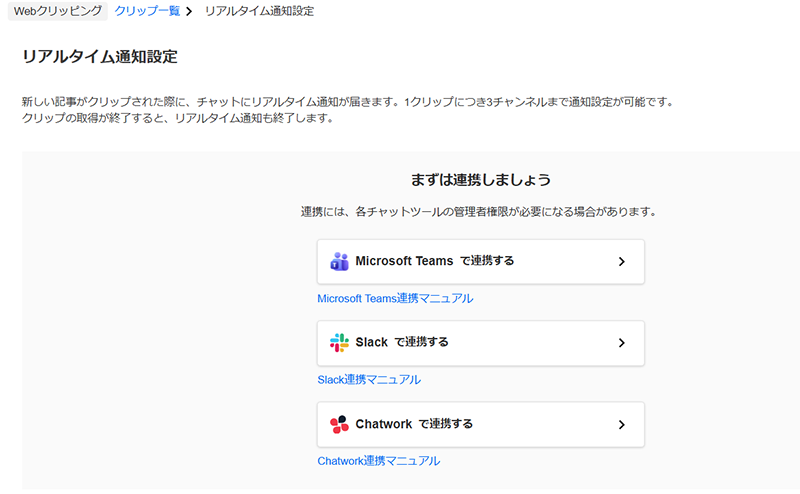Click the Chatwork logo icon
Screen dimensions: 800x494
pos(339,424)
